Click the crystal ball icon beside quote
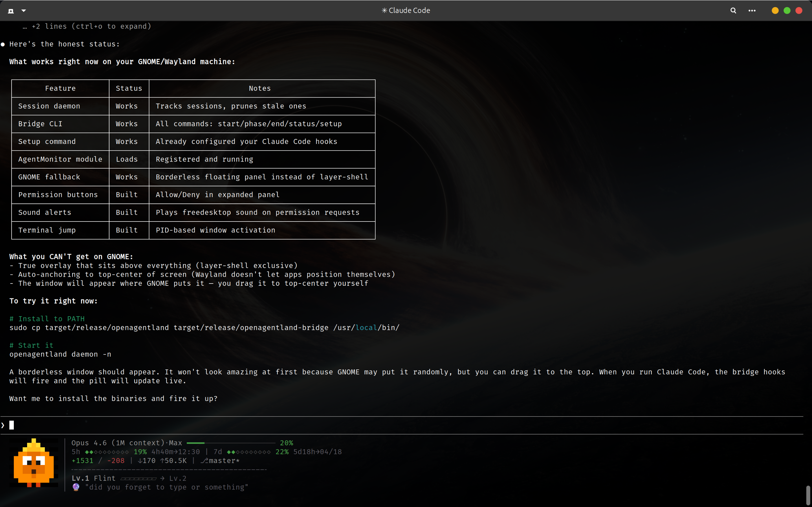The width and height of the screenshot is (812, 507). click(x=76, y=487)
